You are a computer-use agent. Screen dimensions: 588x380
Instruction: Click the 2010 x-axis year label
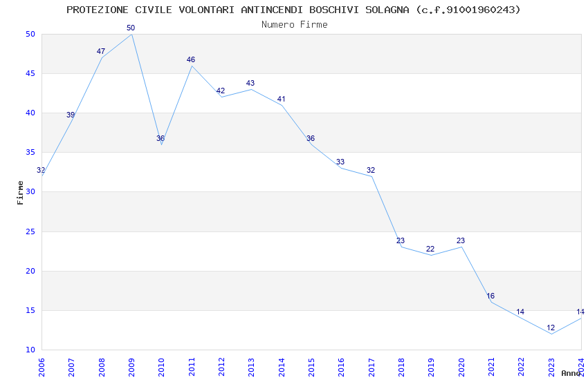[161, 368]
